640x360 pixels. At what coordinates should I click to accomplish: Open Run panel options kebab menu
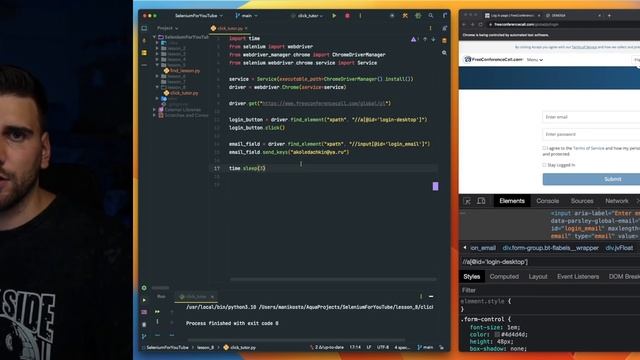coord(421,297)
